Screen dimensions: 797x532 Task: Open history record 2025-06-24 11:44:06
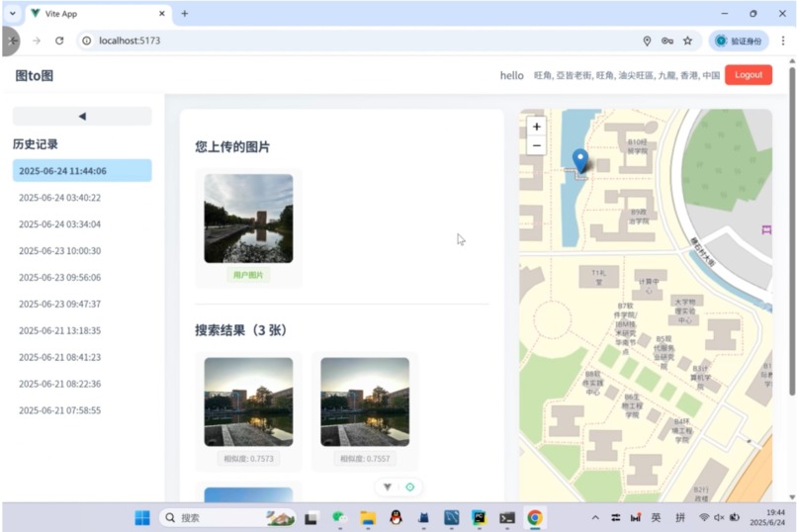[x=82, y=171]
